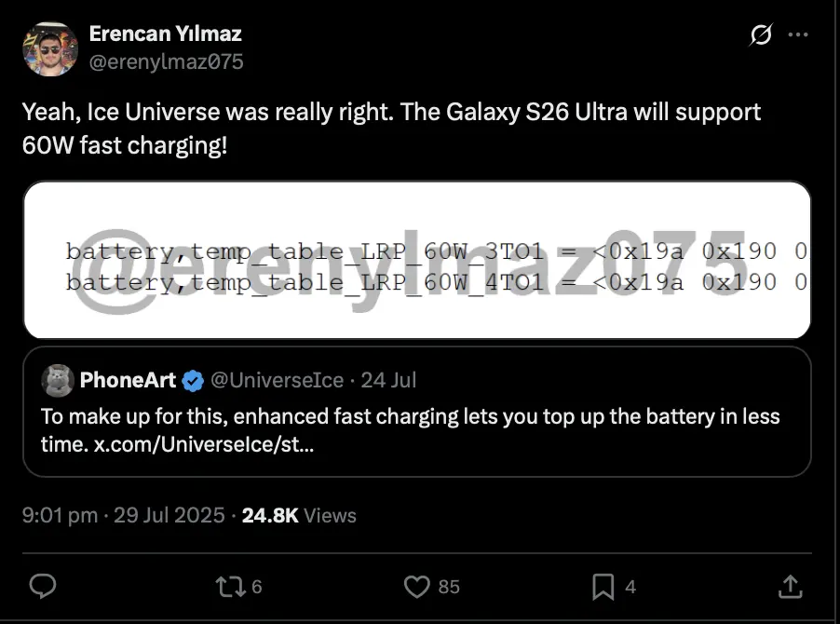The height and width of the screenshot is (624, 840).
Task: Click the Erencan Yılmaz display name
Action: pyautogui.click(x=165, y=34)
